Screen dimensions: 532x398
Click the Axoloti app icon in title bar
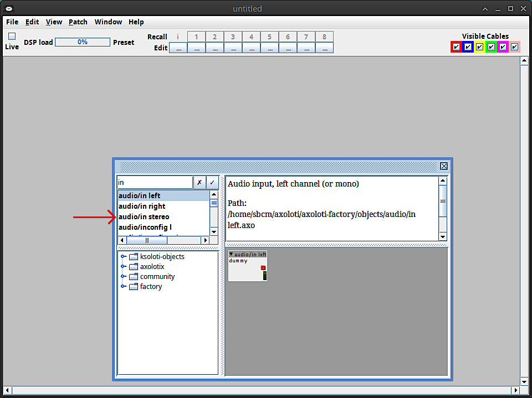coord(9,8)
